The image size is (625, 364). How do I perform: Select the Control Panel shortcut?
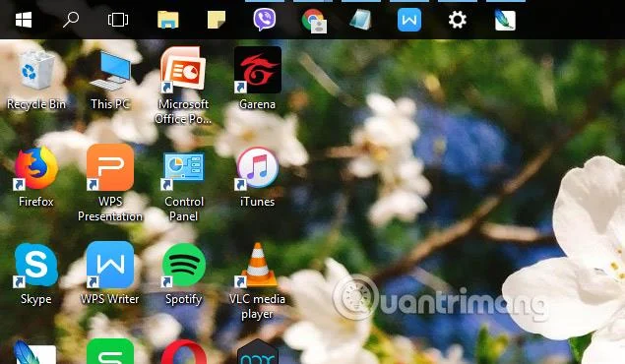coord(183,170)
